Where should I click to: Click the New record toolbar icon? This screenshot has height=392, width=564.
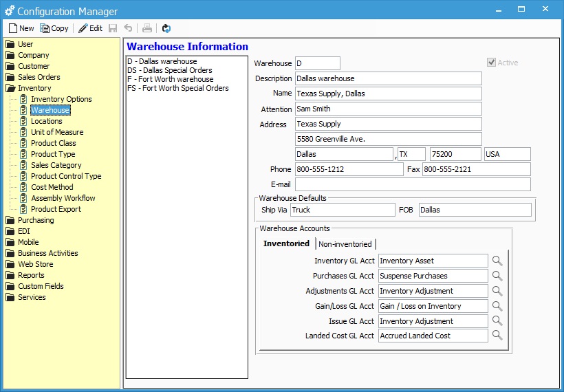pos(13,28)
